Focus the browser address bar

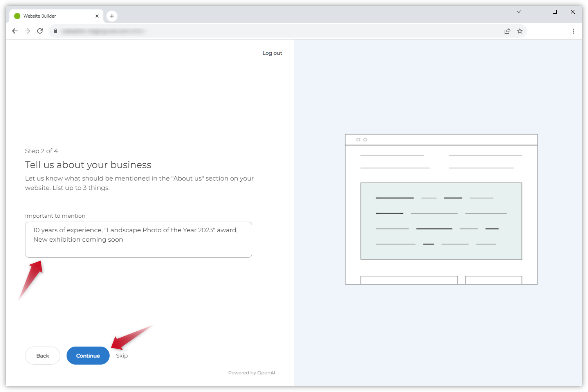274,31
